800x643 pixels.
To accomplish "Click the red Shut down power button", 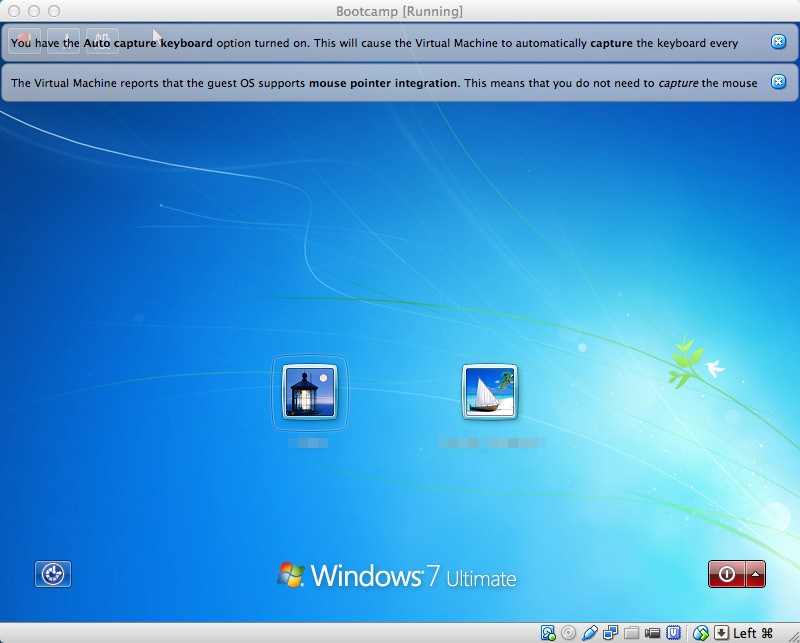I will [x=727, y=574].
